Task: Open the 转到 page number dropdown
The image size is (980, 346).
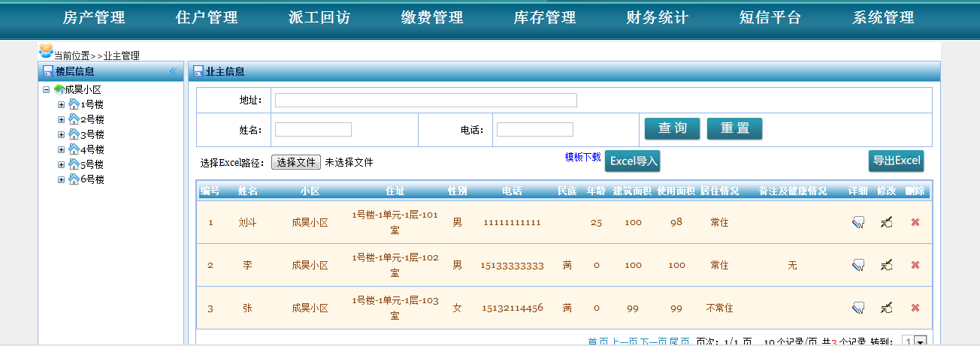Action: pos(914,341)
